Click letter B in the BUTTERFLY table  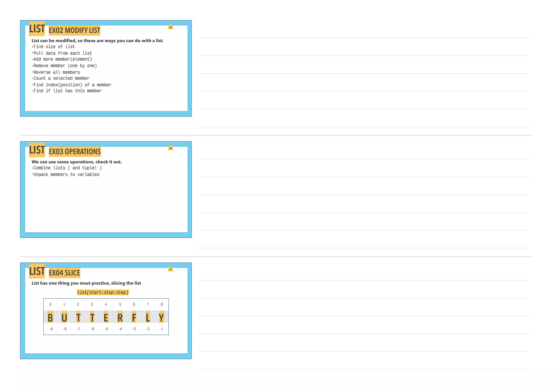[x=50, y=317]
